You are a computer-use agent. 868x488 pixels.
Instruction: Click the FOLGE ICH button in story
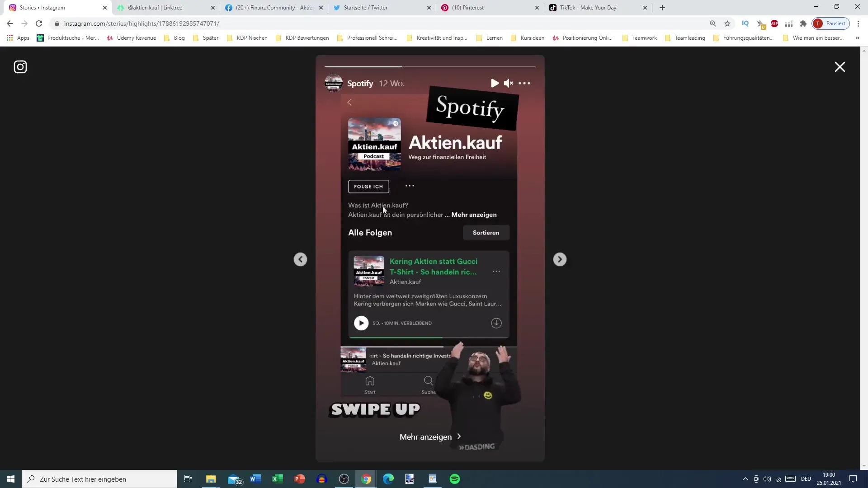[368, 187]
